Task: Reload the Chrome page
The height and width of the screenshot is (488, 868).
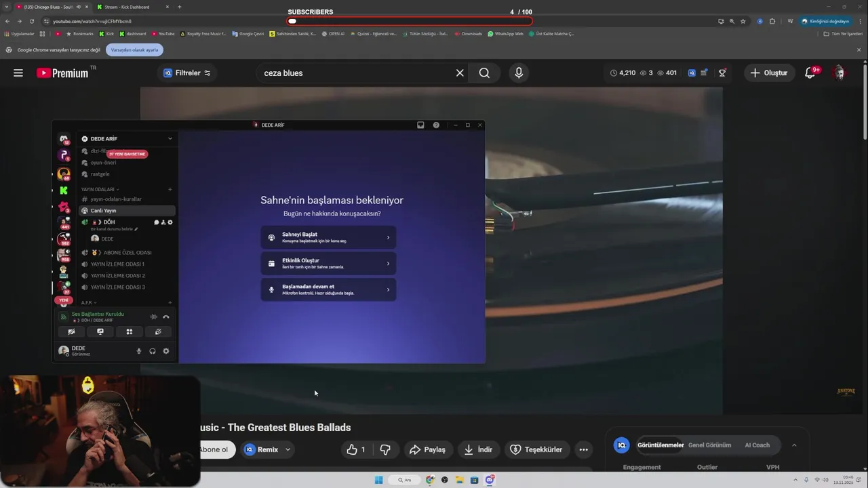Action: [x=31, y=21]
